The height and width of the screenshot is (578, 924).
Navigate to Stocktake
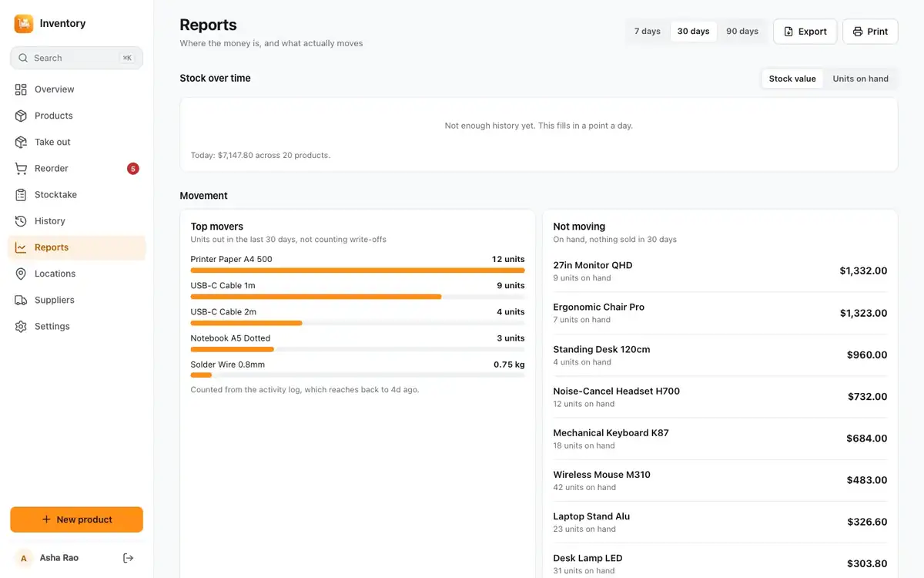tap(76, 195)
